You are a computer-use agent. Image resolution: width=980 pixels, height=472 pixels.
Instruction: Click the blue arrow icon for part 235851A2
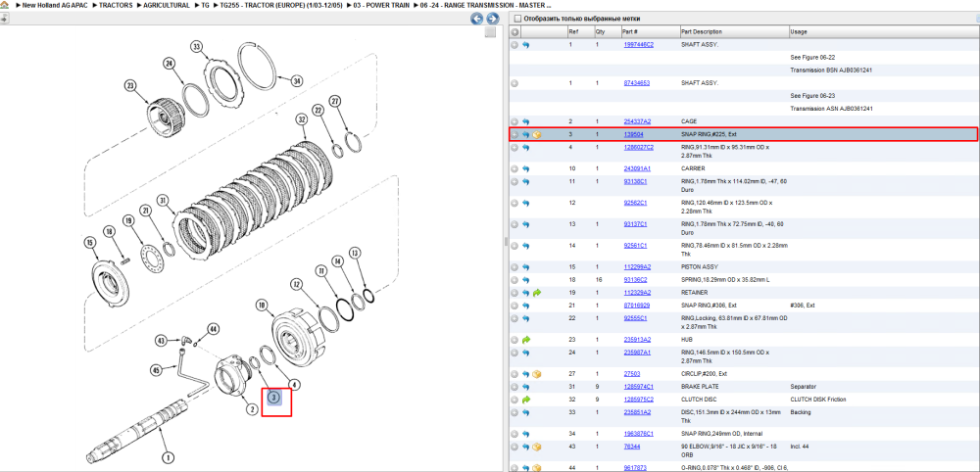click(525, 412)
